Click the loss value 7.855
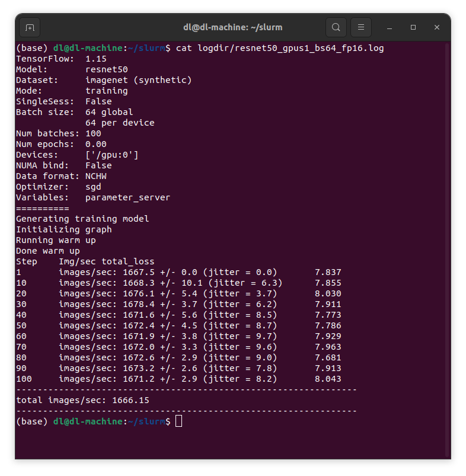 [328, 283]
